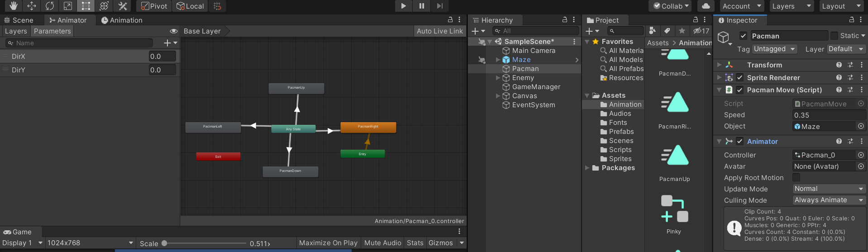This screenshot has height=252, width=868.
Task: Click Maximize On Play button
Action: click(328, 243)
